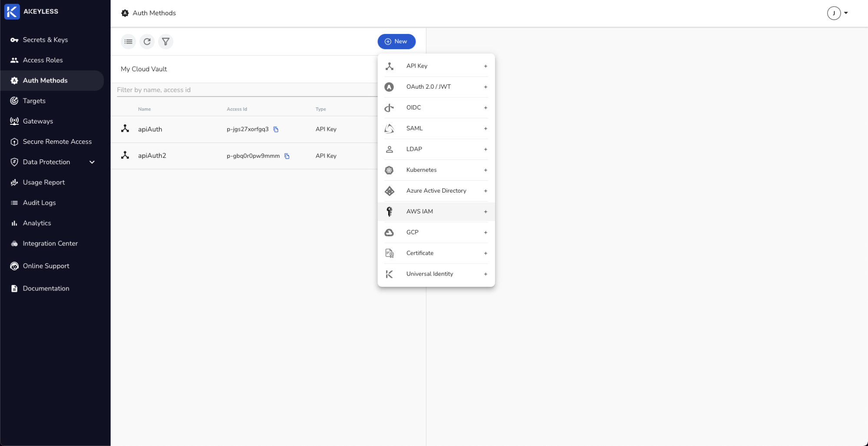Image resolution: width=868 pixels, height=446 pixels.
Task: Copy access id p-jgs27xorfgq3
Action: (276, 130)
